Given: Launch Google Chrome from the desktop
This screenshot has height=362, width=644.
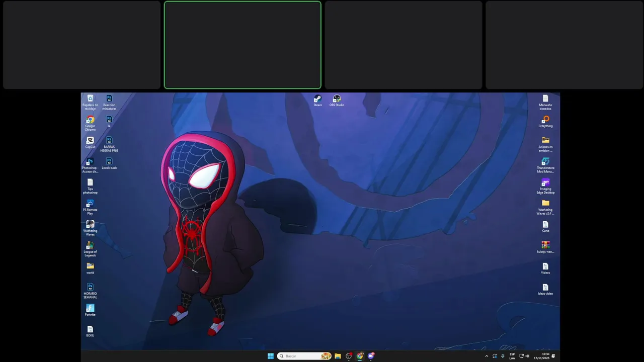Looking at the screenshot, I should point(90,123).
